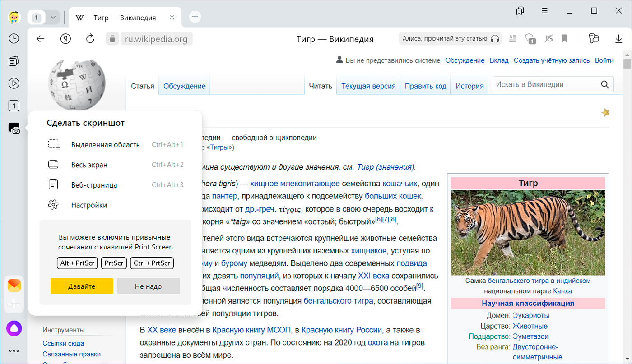The width and height of the screenshot is (632, 364).
Task: Open the tab counter icon in sidebar
Action: coord(14,106)
